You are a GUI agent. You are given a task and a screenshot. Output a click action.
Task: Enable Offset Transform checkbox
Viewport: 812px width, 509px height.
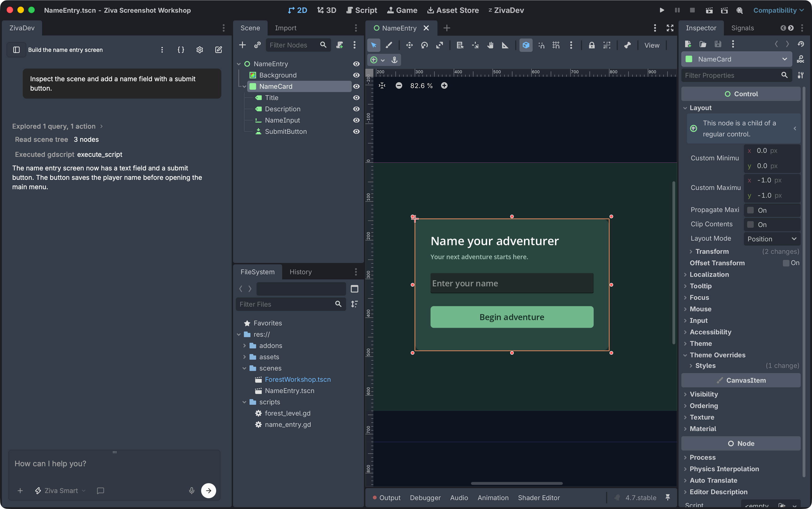point(786,263)
